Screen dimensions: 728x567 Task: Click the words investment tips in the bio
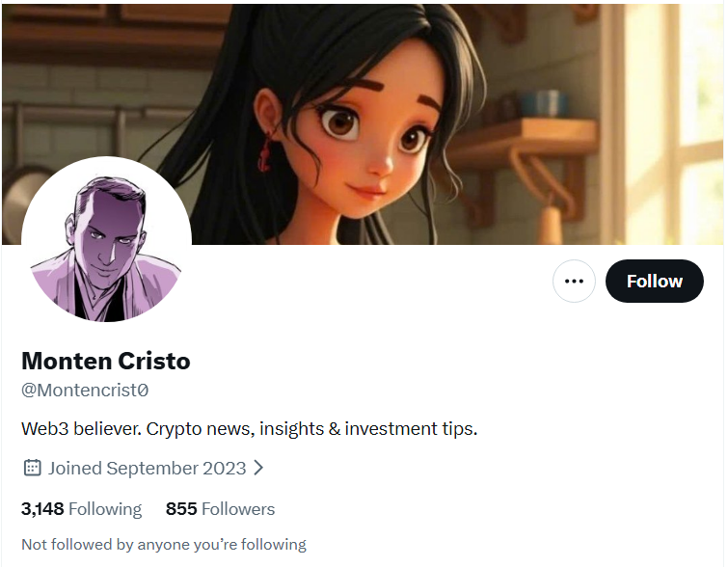tap(411, 428)
